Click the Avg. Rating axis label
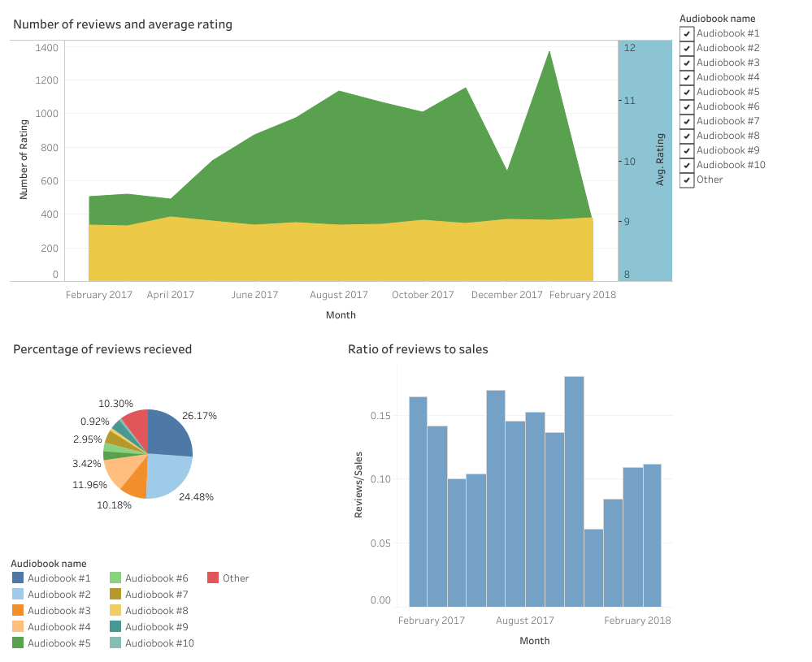 pos(660,159)
